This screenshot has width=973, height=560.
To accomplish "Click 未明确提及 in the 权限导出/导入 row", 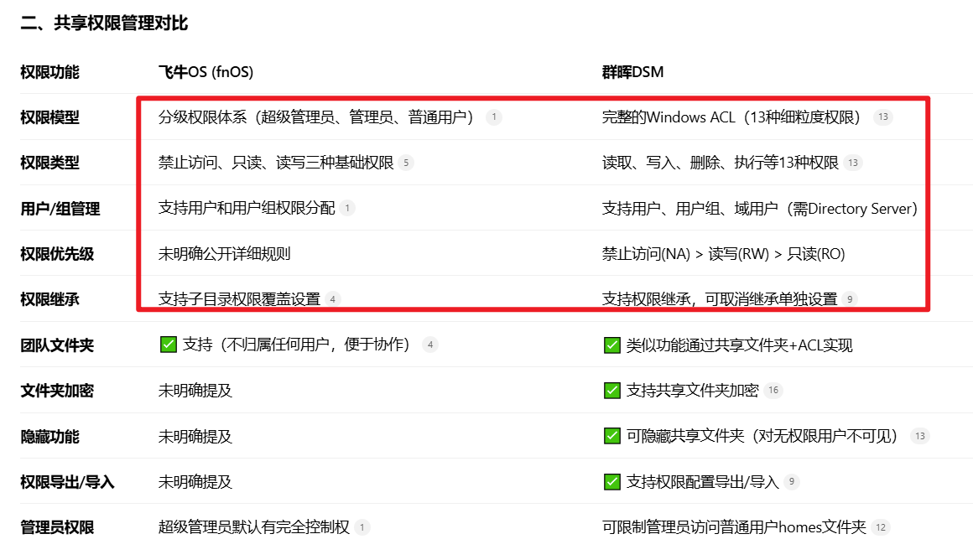I will pyautogui.click(x=195, y=481).
